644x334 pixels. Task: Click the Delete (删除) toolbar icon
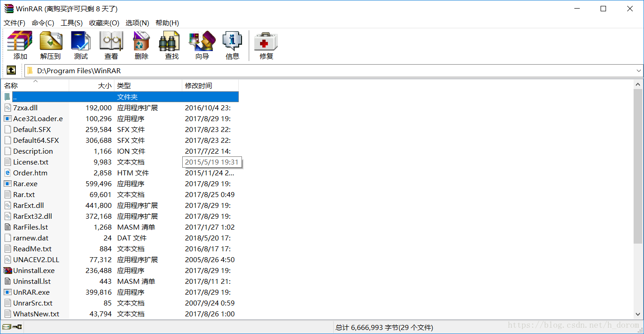pos(141,41)
